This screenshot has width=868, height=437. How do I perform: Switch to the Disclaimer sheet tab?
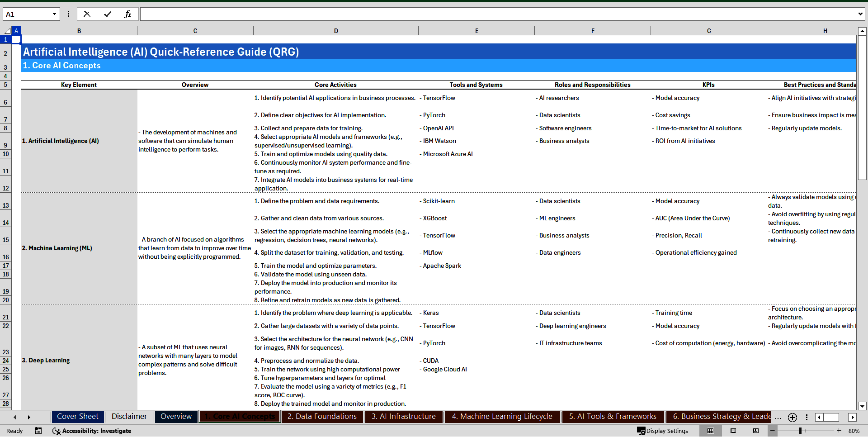pyautogui.click(x=129, y=417)
